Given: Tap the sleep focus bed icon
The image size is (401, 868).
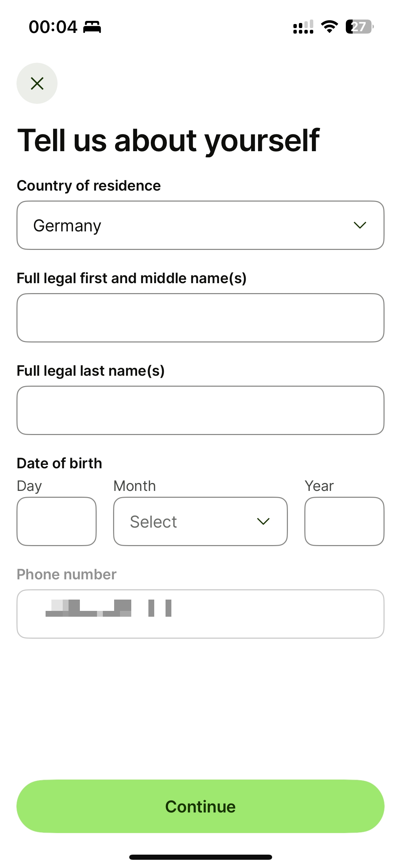Looking at the screenshot, I should click(92, 27).
